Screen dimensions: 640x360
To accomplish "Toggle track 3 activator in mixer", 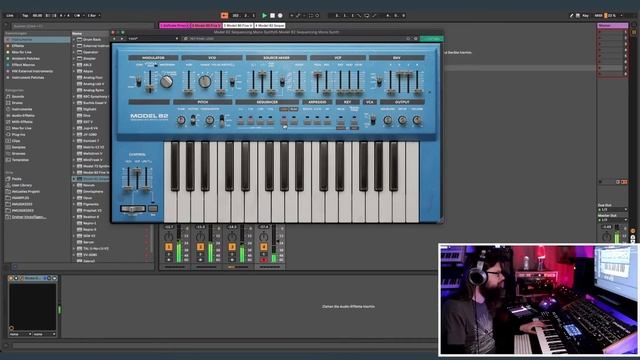I will (x=232, y=247).
